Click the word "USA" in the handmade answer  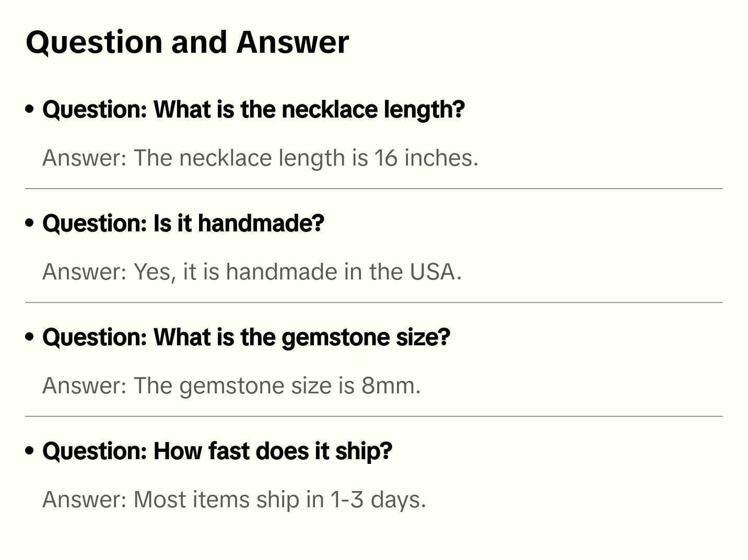[432, 272]
